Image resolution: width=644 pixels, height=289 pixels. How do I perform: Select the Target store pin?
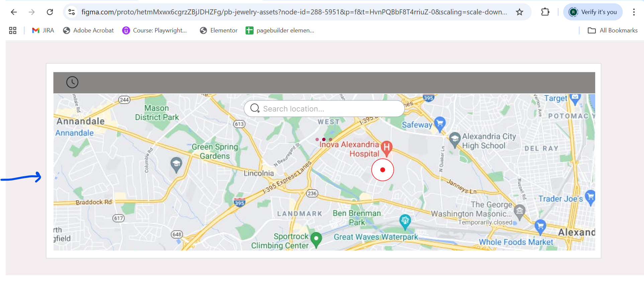(x=575, y=99)
